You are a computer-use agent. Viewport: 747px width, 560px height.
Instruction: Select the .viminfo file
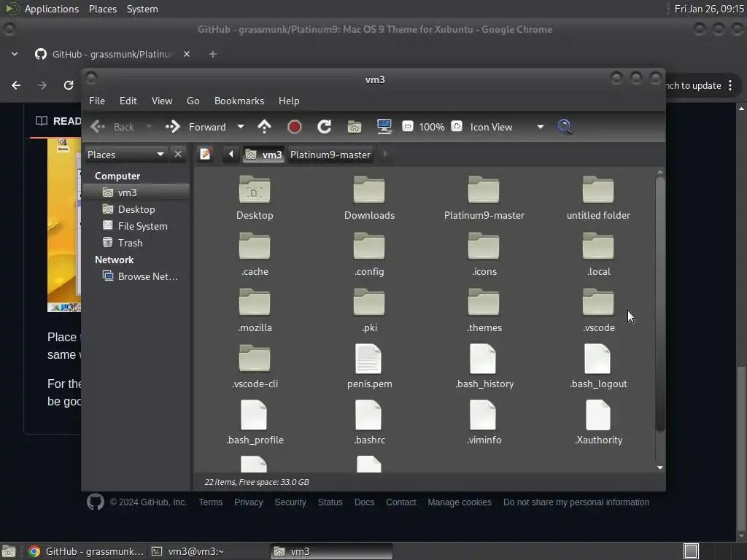click(x=484, y=422)
